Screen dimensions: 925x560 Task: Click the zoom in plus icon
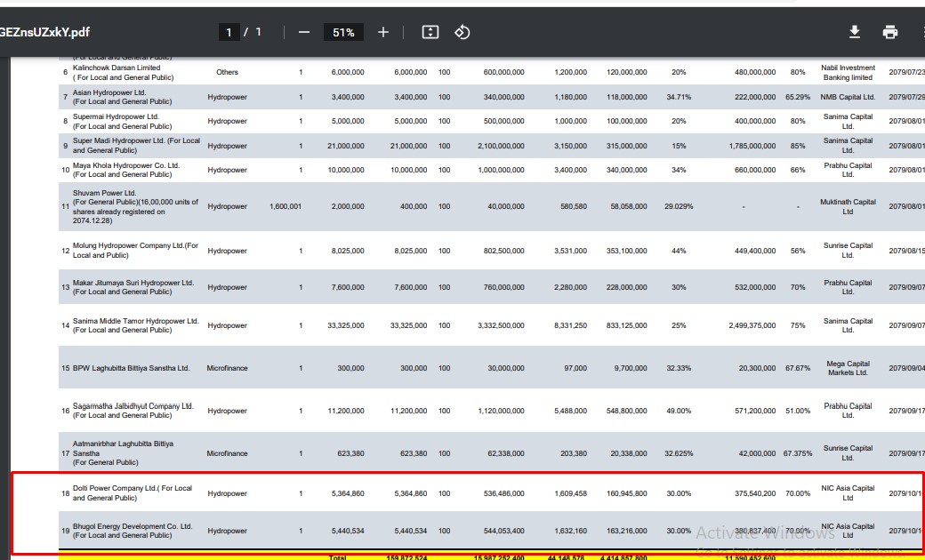383,32
